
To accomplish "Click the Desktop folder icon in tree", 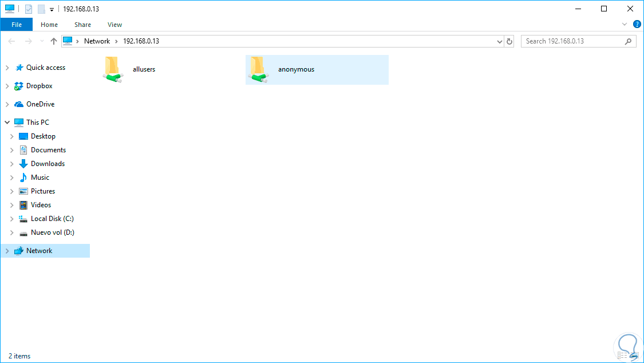I will tap(23, 136).
